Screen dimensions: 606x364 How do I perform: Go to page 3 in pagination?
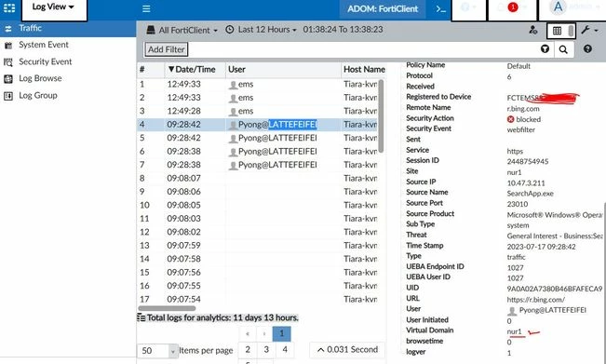pyautogui.click(x=266, y=350)
